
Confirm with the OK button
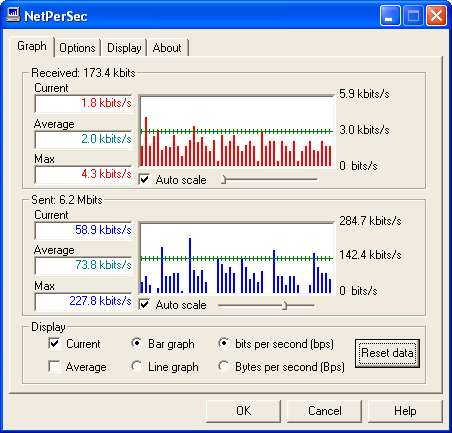[x=243, y=411]
